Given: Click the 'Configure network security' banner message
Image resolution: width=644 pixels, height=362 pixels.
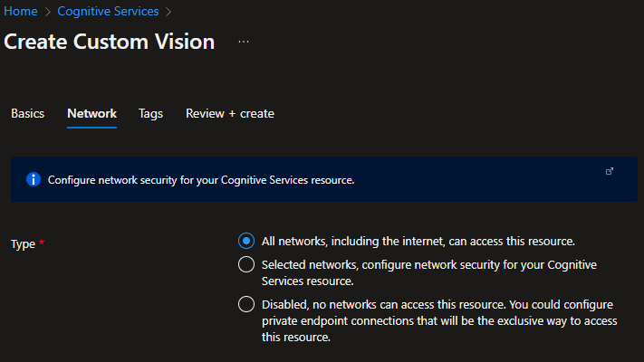Looking at the screenshot, I should [x=200, y=180].
